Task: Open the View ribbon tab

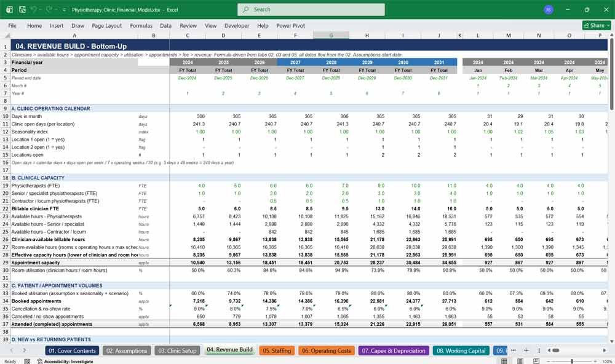Action: coord(210,25)
